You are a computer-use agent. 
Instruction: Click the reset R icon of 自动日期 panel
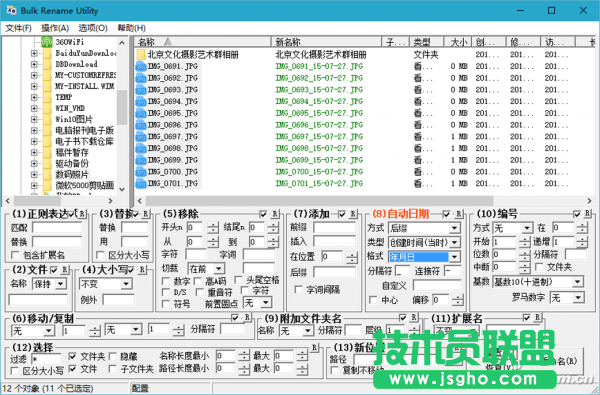(x=458, y=214)
